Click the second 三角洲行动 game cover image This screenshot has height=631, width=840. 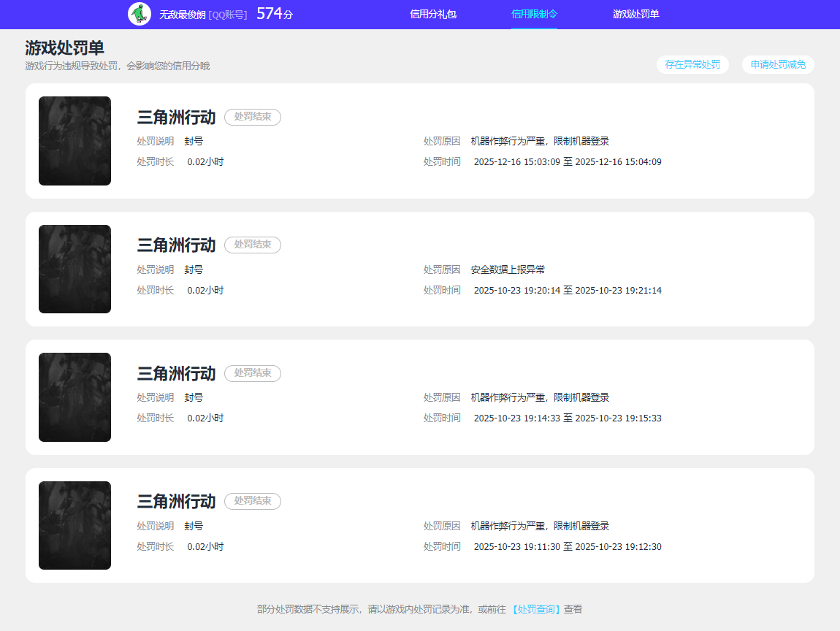pos(75,269)
